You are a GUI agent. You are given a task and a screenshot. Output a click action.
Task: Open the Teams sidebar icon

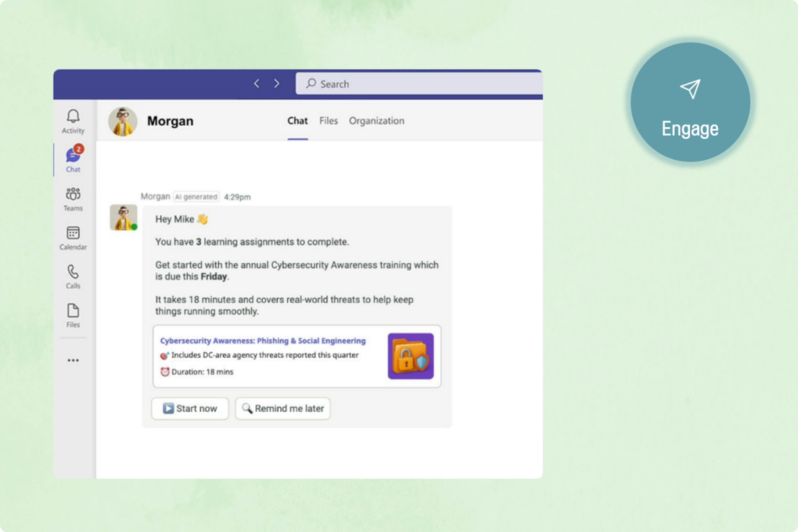coord(73,199)
